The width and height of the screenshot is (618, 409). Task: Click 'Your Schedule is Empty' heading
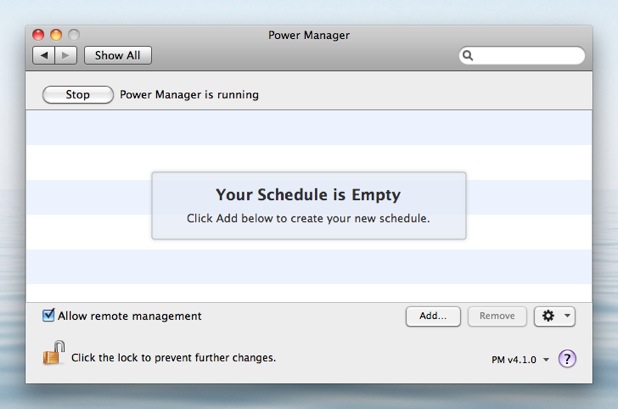308,195
